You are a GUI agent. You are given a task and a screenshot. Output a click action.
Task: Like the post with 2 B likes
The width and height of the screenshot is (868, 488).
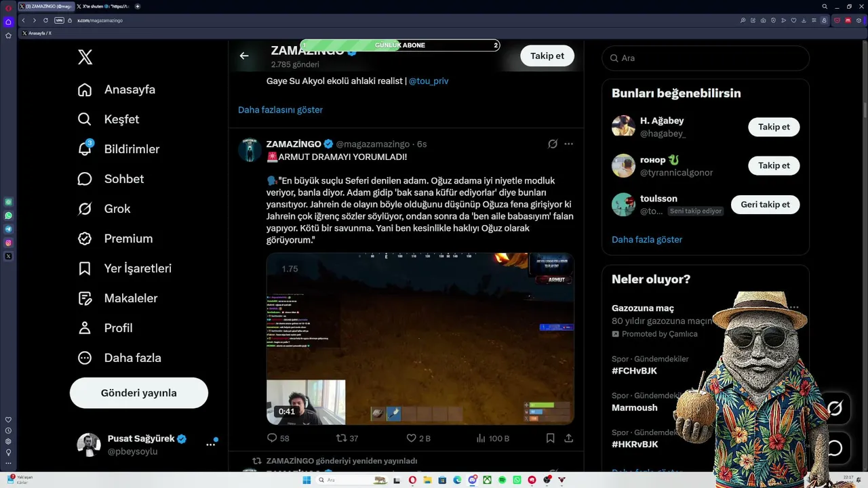418,439
